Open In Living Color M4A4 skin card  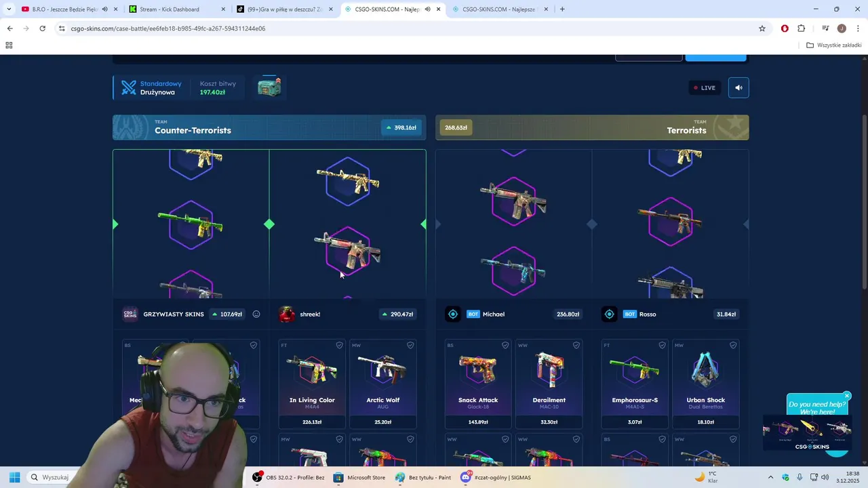pos(312,384)
